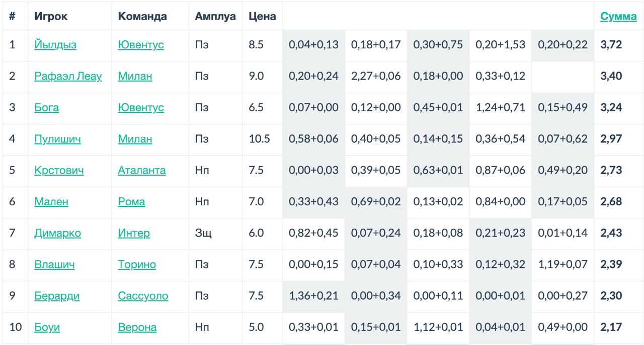This screenshot has width=644, height=345.
Task: Open Сассуоло team page
Action: [143, 296]
